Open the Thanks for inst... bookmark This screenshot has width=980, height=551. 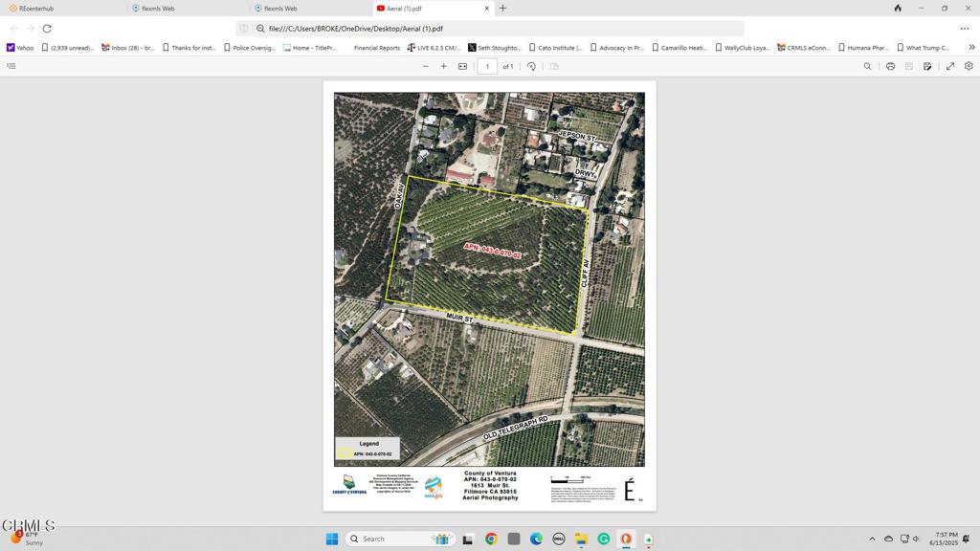189,48
